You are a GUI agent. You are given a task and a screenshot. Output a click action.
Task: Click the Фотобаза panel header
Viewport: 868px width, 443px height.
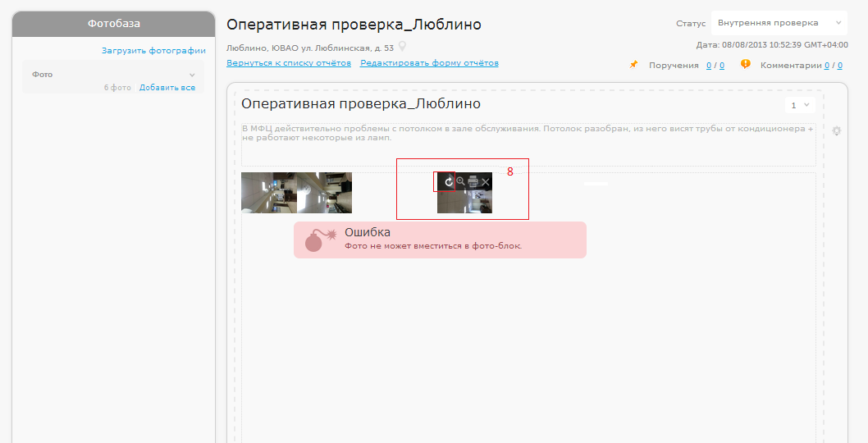click(113, 24)
